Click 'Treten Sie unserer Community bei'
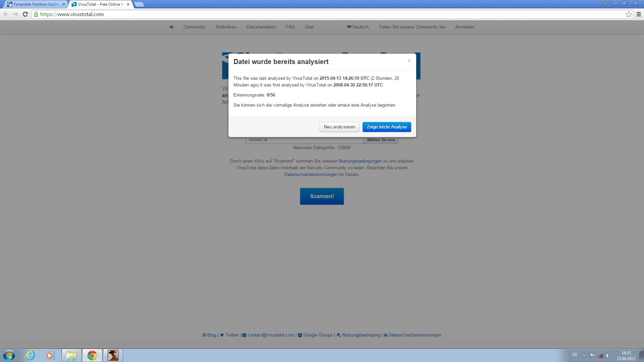 412,27
